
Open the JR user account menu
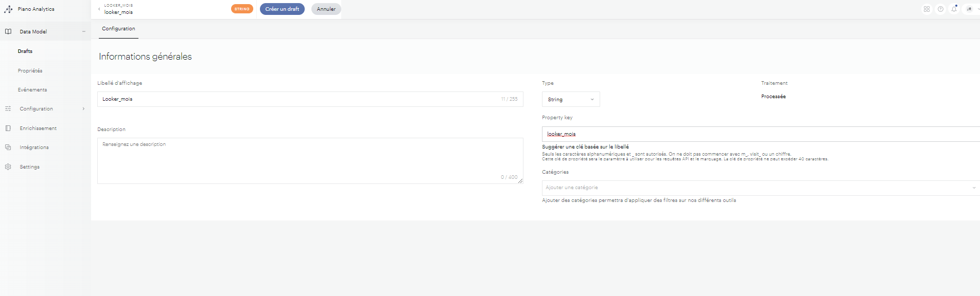click(x=971, y=9)
